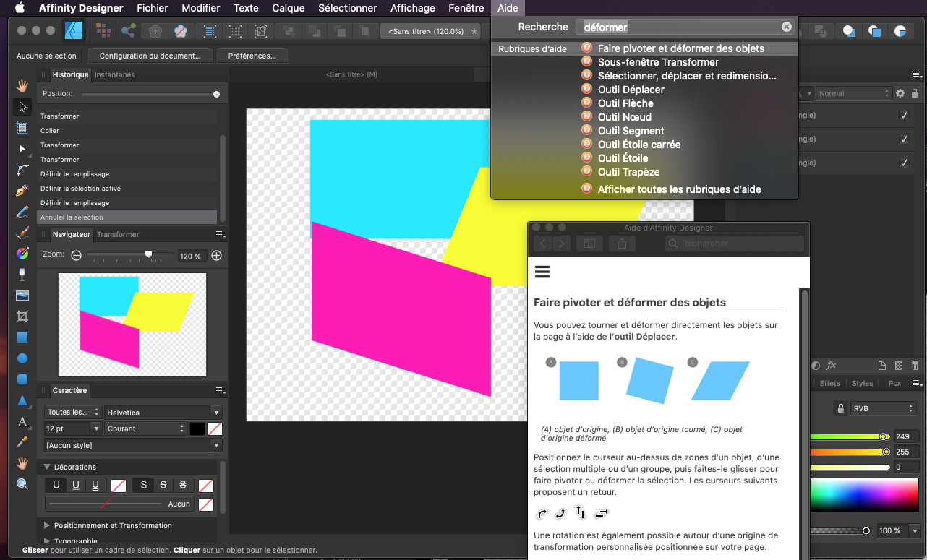Viewport: 927px width, 560px height.
Task: Select the Triangle shape tool
Action: tap(22, 400)
